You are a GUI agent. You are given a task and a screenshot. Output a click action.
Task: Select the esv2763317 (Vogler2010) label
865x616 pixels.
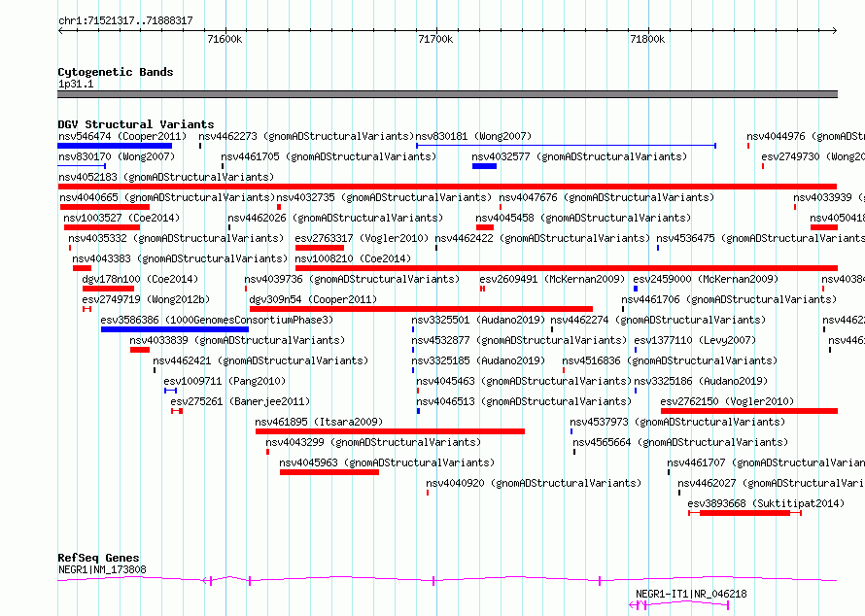[362, 238]
